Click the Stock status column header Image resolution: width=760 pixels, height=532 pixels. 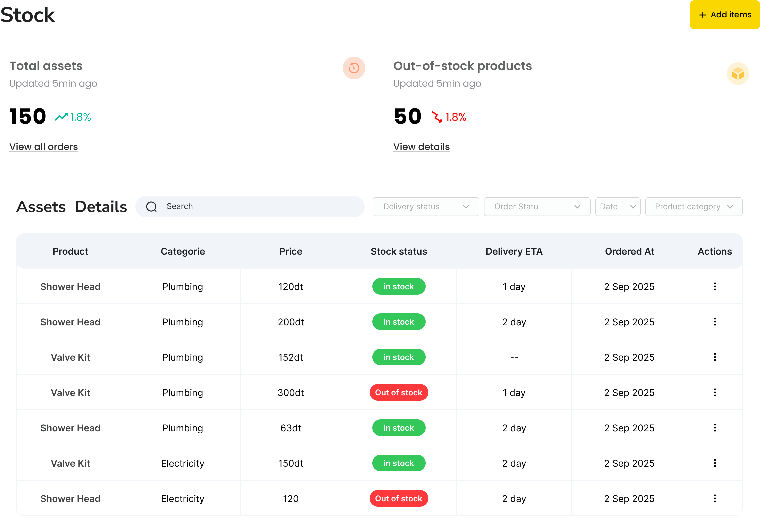click(x=399, y=251)
